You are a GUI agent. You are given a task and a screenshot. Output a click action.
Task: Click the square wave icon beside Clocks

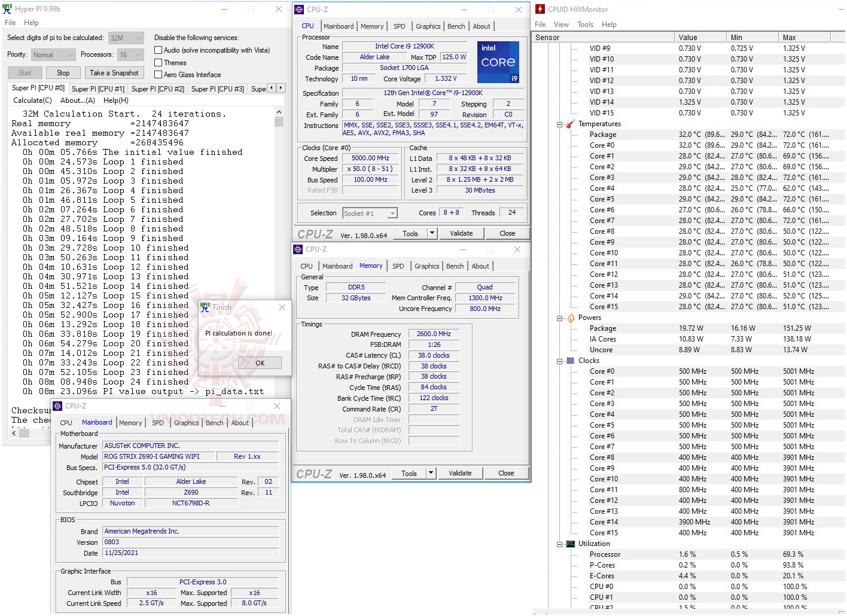[x=571, y=361]
